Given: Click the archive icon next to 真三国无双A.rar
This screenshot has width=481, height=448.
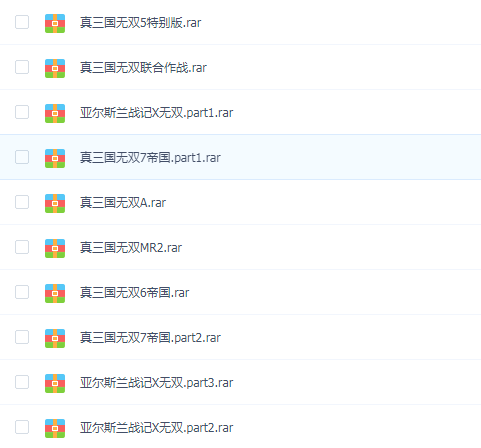Looking at the screenshot, I should coord(55,203).
